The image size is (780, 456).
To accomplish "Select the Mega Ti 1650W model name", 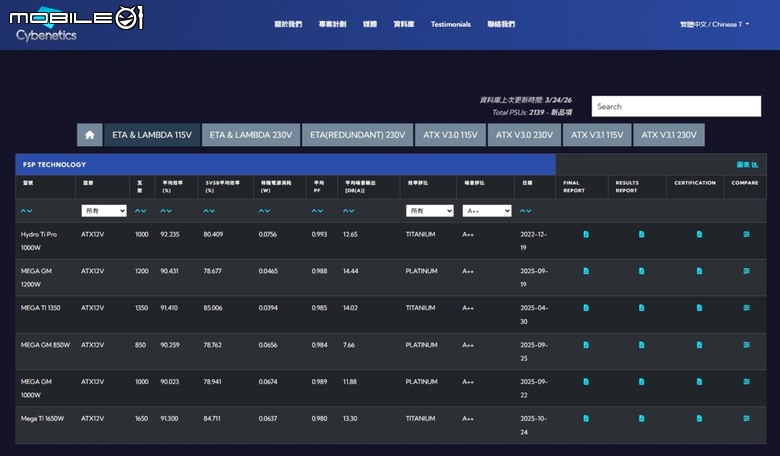I will coord(42,418).
